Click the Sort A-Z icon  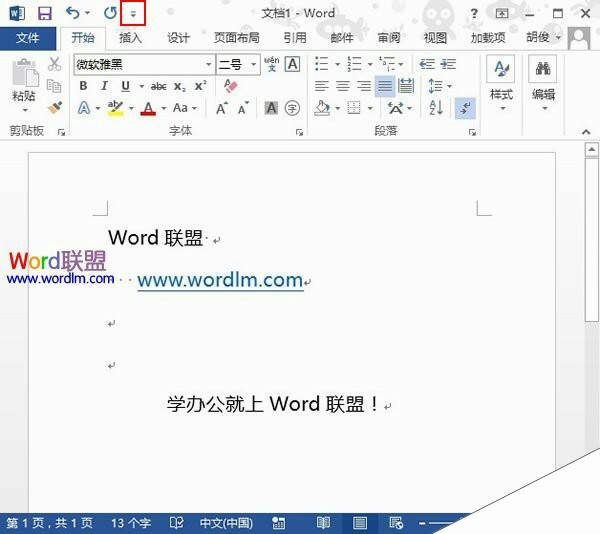[436, 108]
